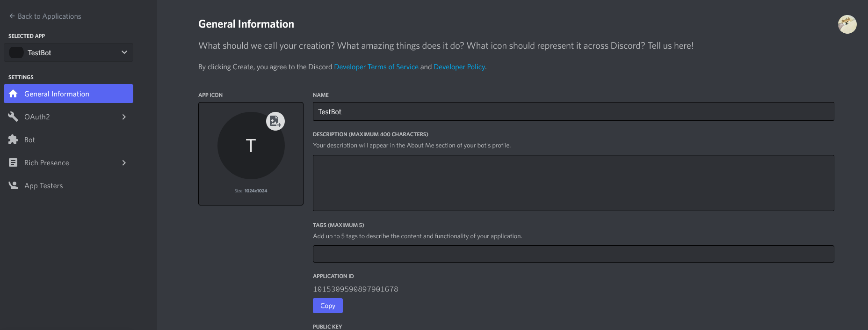Open the General Information settings page
This screenshot has height=330, width=868.
point(68,94)
